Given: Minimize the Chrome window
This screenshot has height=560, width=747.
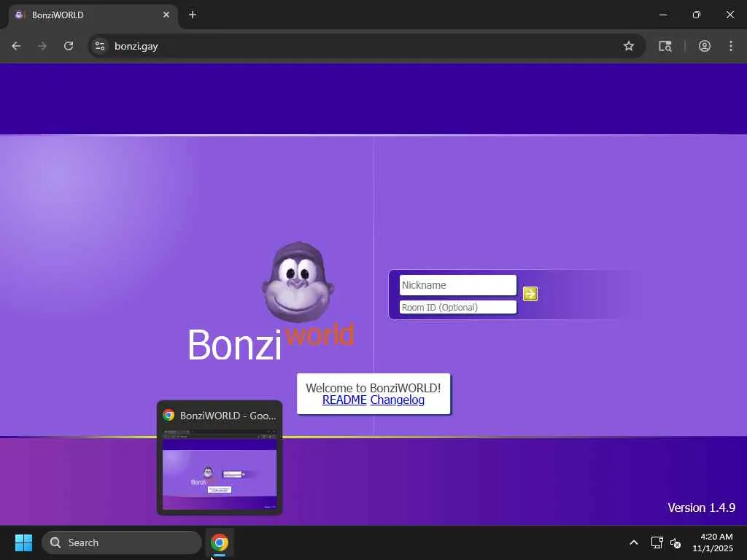Looking at the screenshot, I should tap(662, 15).
